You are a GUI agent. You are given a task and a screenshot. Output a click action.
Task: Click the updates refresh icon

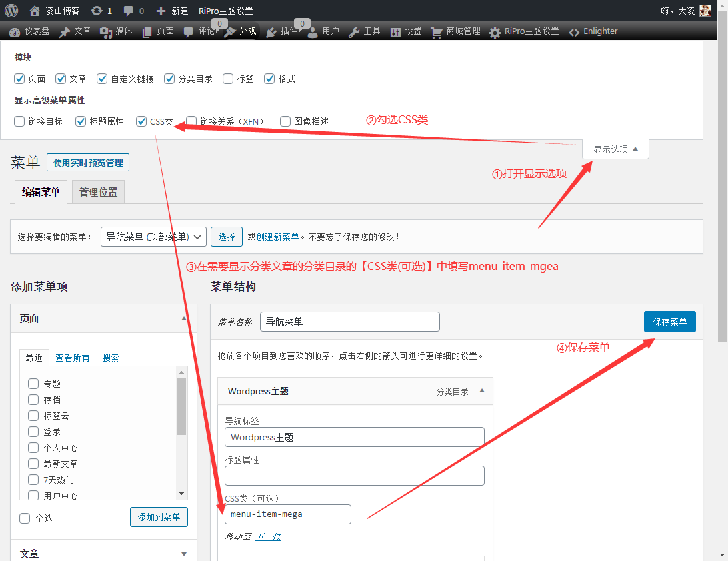click(x=97, y=11)
